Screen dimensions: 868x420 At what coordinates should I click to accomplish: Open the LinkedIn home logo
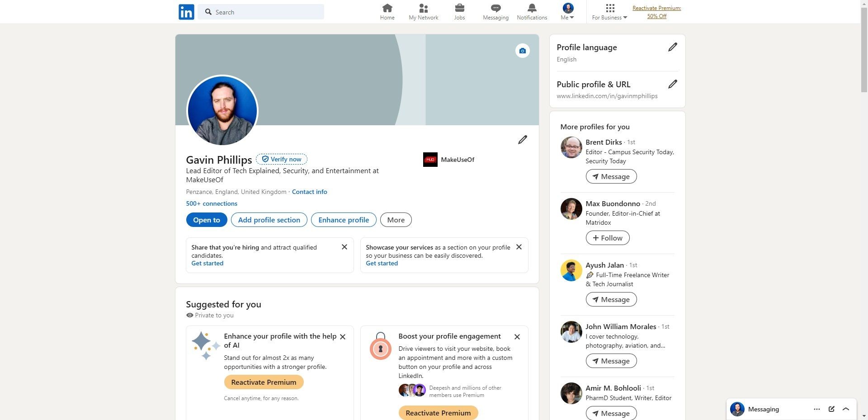tap(186, 12)
